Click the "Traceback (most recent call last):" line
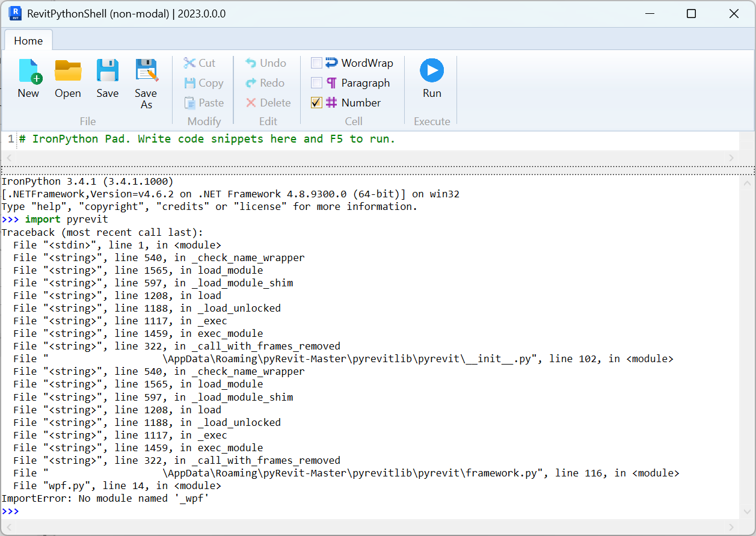The image size is (756, 536). (x=102, y=232)
